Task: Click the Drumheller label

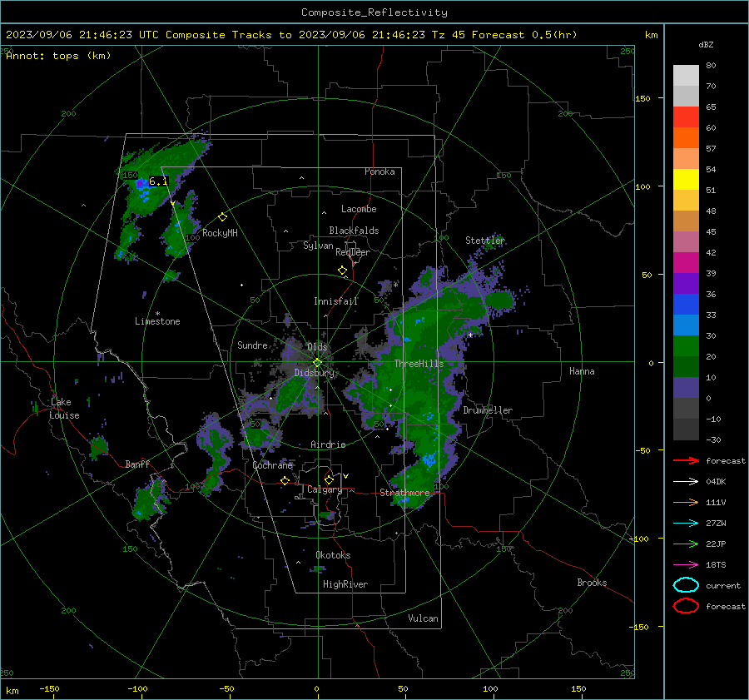Action: coord(488,410)
